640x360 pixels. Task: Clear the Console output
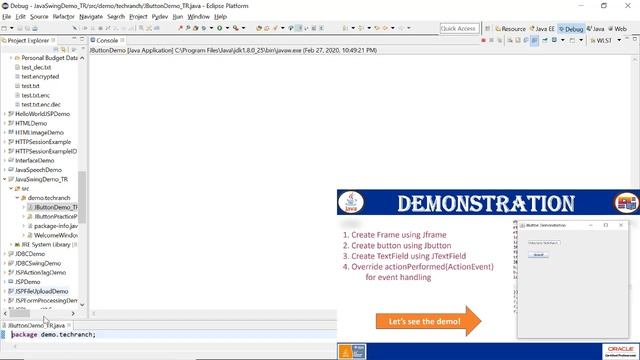(510, 40)
